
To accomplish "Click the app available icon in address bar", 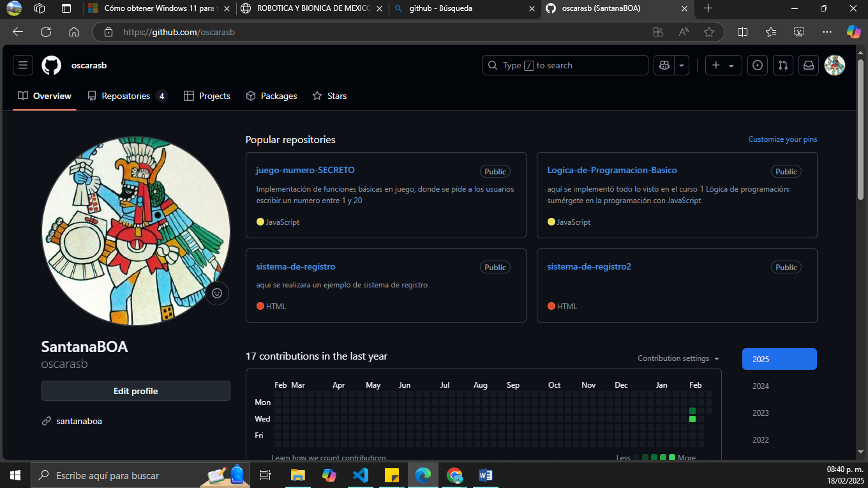I will tap(658, 31).
